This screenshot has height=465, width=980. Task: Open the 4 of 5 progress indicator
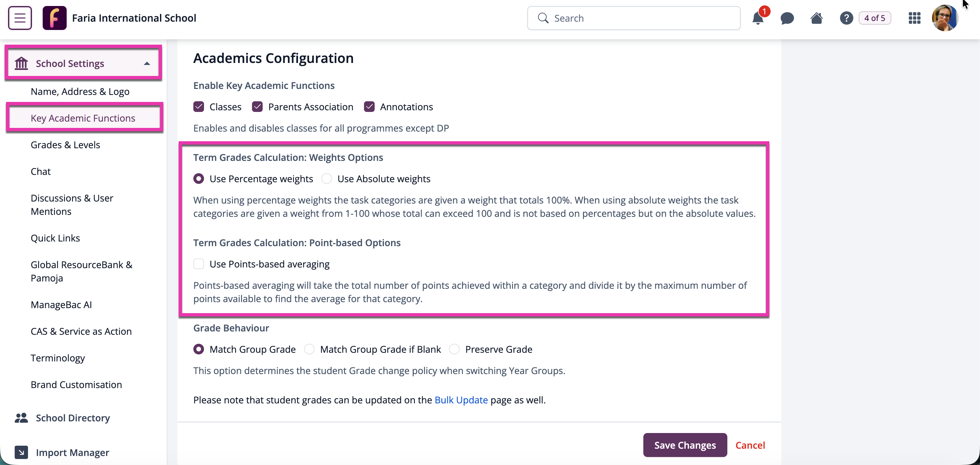875,18
